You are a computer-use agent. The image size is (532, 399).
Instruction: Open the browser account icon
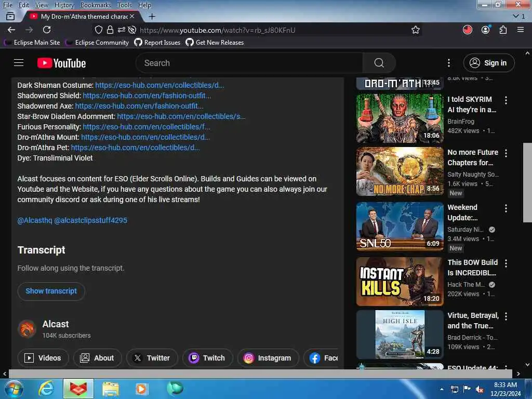pyautogui.click(x=486, y=30)
